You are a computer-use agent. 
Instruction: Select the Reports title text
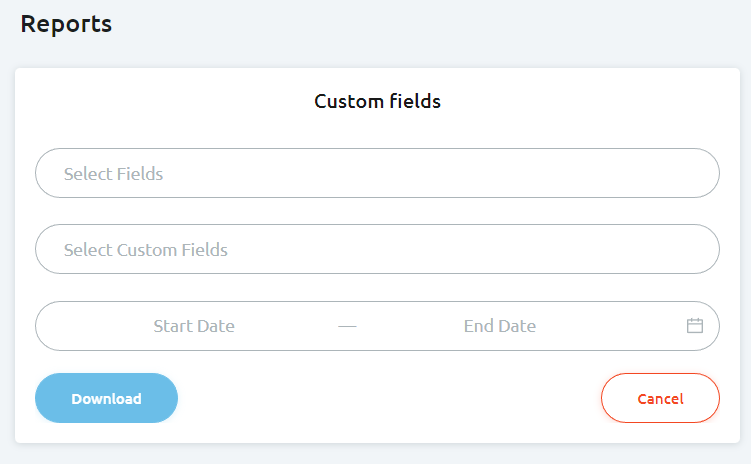[66, 24]
